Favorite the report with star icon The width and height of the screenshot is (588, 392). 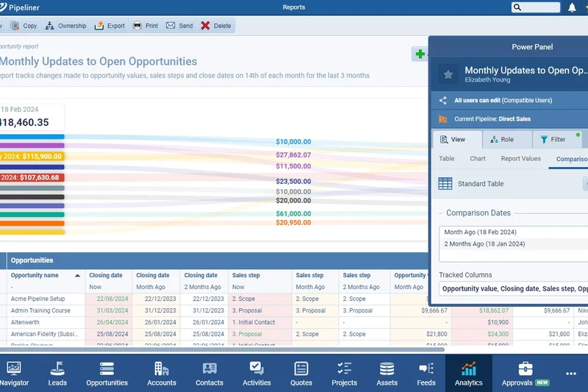(x=448, y=74)
